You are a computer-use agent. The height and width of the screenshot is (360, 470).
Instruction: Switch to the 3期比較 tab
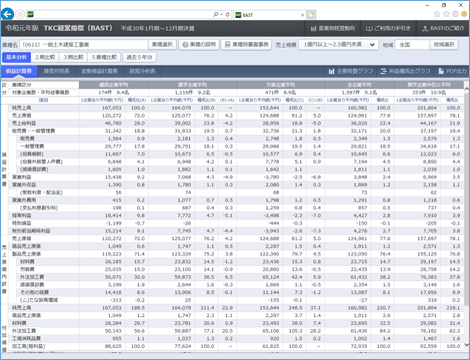pos(73,57)
